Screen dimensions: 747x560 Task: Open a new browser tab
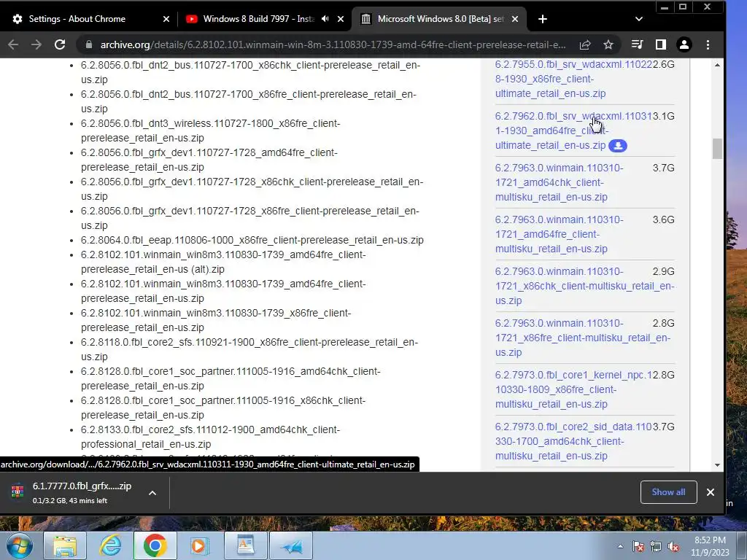542,19
